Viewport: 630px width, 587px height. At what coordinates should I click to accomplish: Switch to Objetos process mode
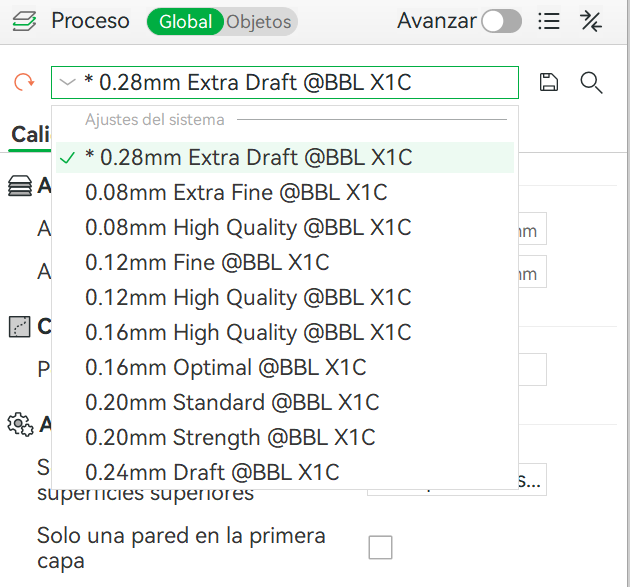(259, 21)
